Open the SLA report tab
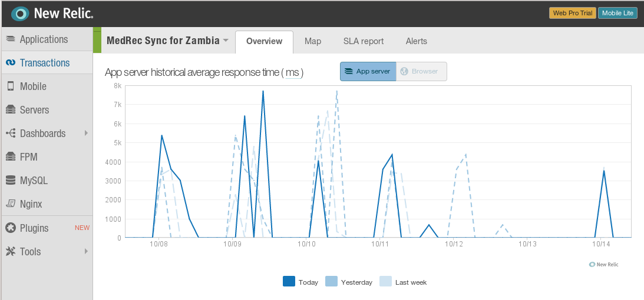644x300 pixels. point(364,41)
